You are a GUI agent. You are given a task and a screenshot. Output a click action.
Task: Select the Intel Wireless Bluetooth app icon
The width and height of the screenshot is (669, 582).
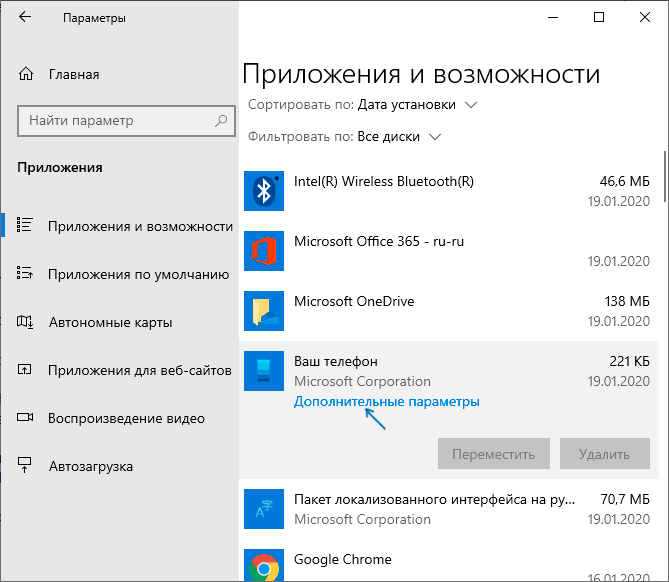tap(264, 191)
